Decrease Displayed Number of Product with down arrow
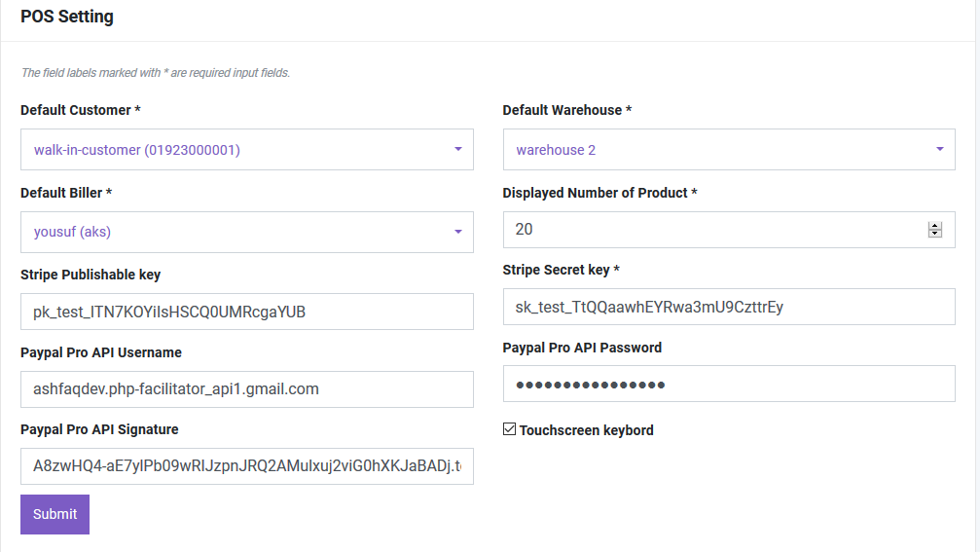Image resolution: width=980 pixels, height=552 pixels. point(935,234)
